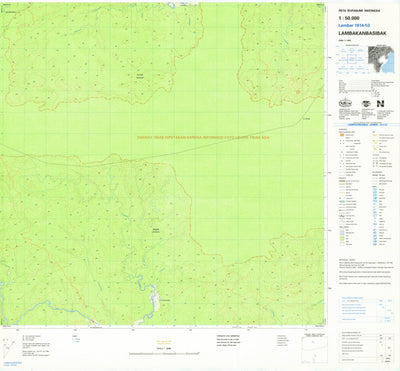Viewport: 400px width, 371px height.
Task: Click the blue adjoining sheets index diagram
Action: pos(352,60)
